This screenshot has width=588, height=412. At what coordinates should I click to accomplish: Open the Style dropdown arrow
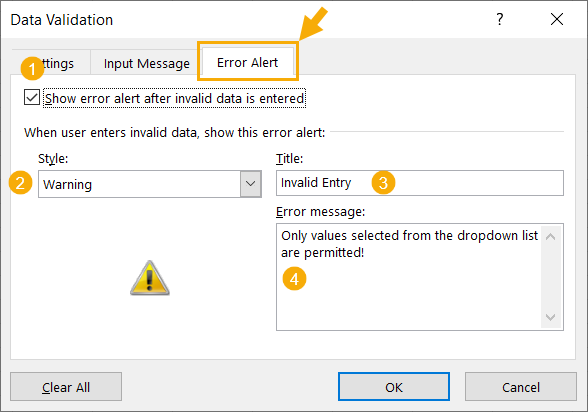click(250, 184)
